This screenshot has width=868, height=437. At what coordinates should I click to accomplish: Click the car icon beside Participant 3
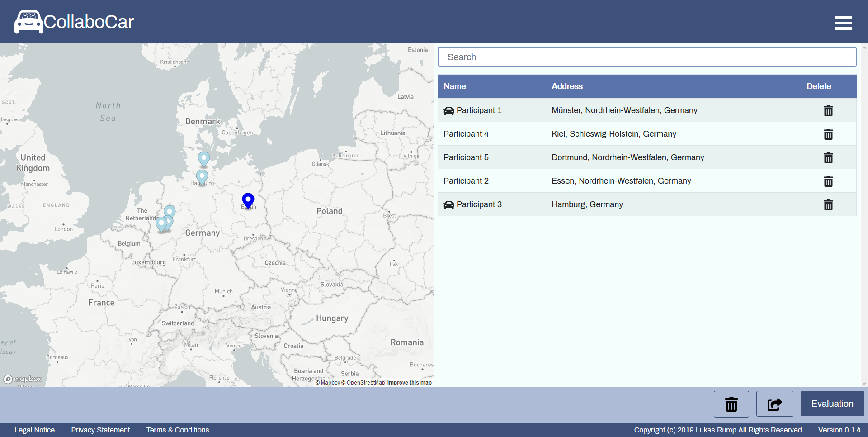(448, 205)
